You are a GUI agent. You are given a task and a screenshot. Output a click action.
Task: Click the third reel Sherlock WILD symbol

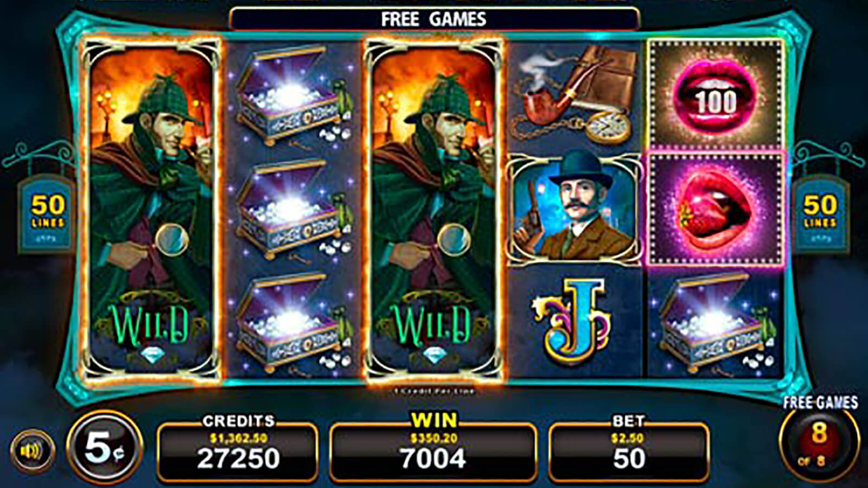click(x=435, y=208)
